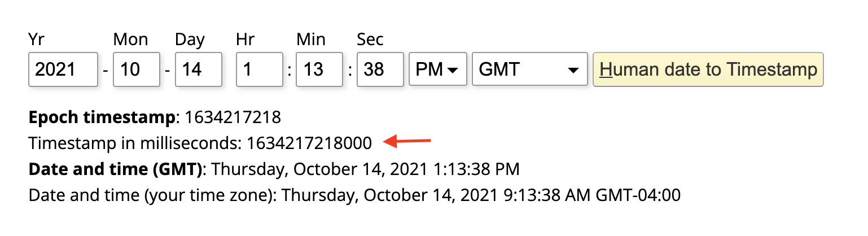Click the Hr label above the hour field
This screenshot has width=868, height=236.
(x=246, y=40)
